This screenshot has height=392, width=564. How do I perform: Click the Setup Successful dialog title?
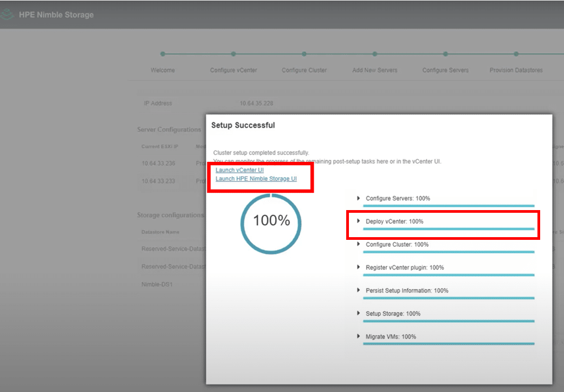[x=243, y=125]
